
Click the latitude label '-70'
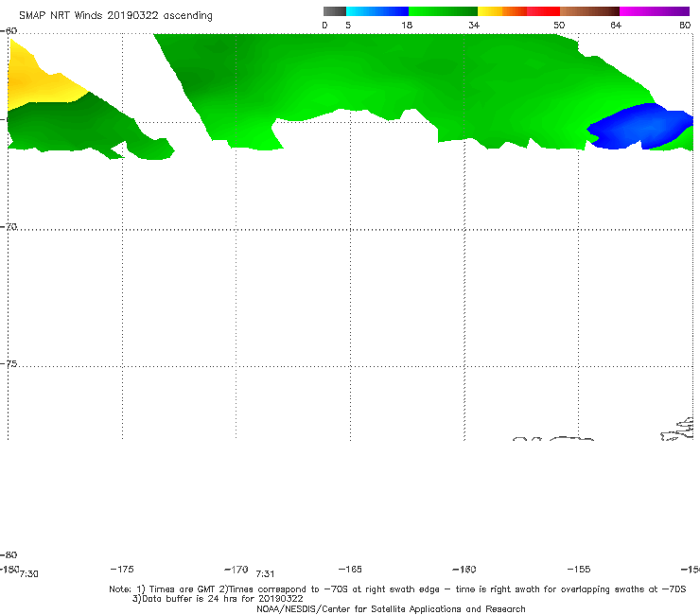[x=9, y=227]
